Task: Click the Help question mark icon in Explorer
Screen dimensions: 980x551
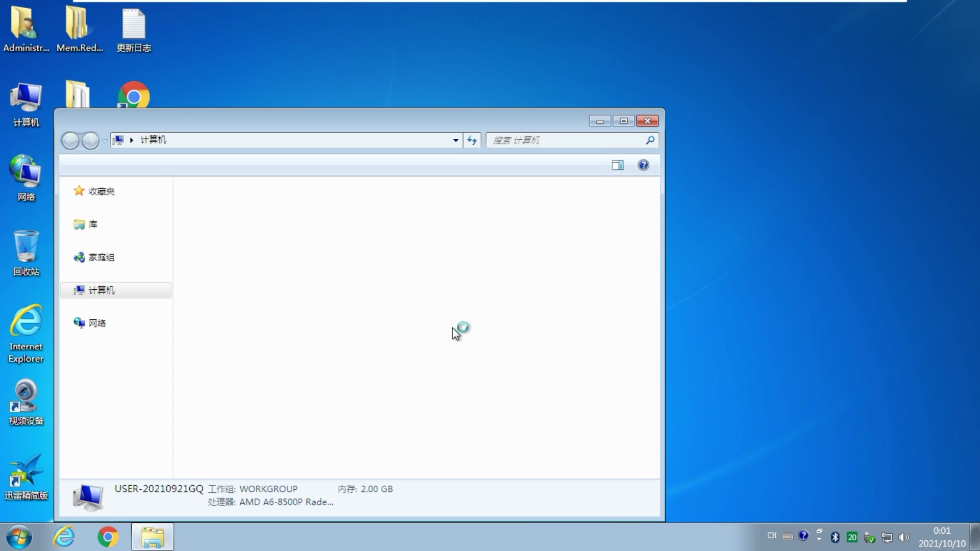Action: tap(643, 165)
